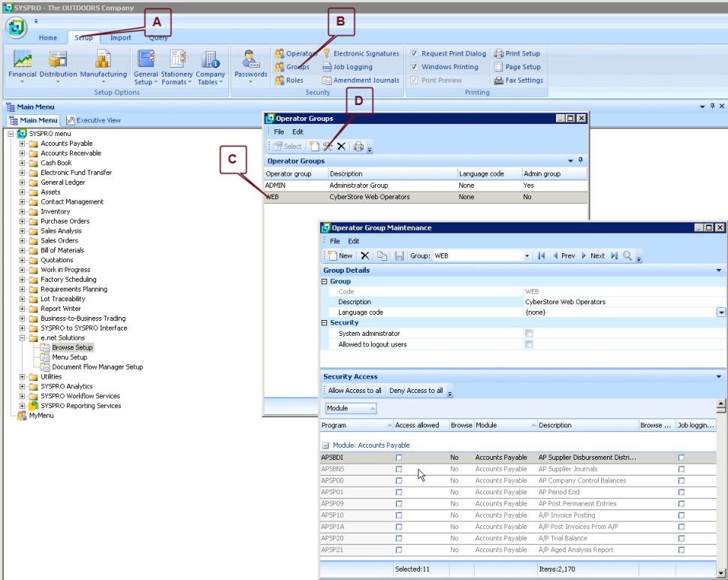Viewport: 728px width, 580px height.
Task: Open the Group WEB combo box dropdown
Action: tap(527, 256)
